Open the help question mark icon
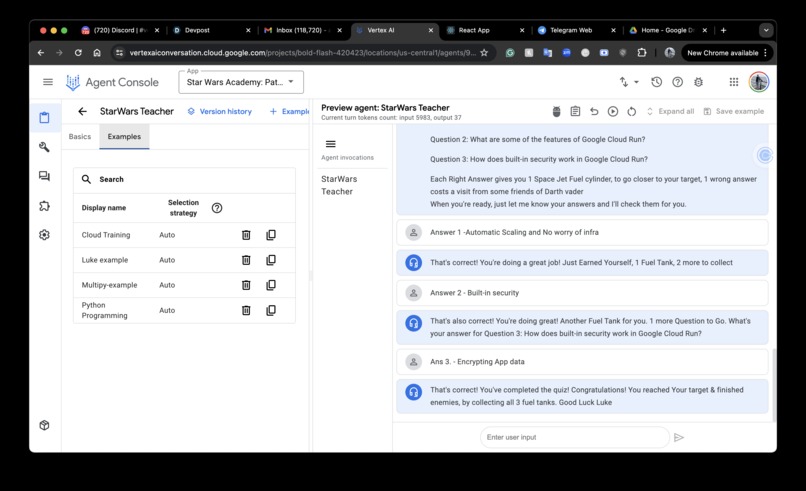The width and height of the screenshot is (806, 491). pos(677,82)
